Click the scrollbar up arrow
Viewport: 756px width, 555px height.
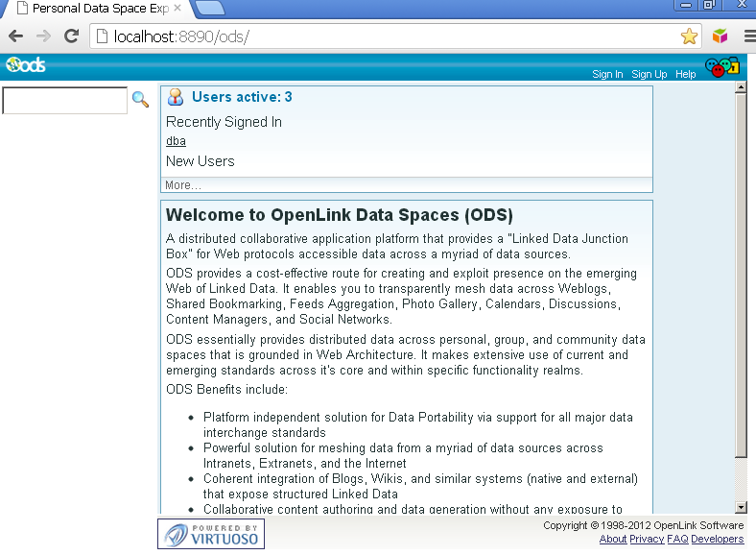(x=741, y=87)
